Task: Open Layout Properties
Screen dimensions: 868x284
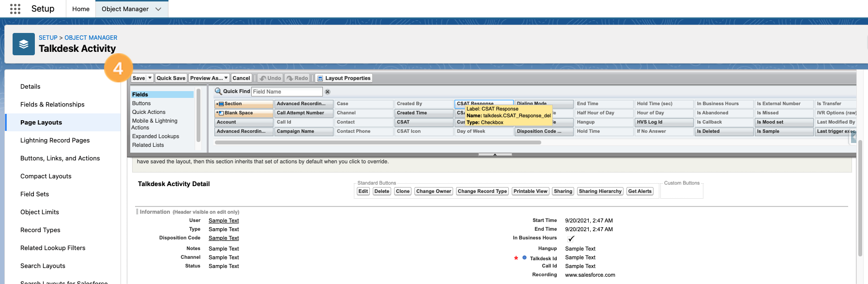Action: click(x=344, y=78)
